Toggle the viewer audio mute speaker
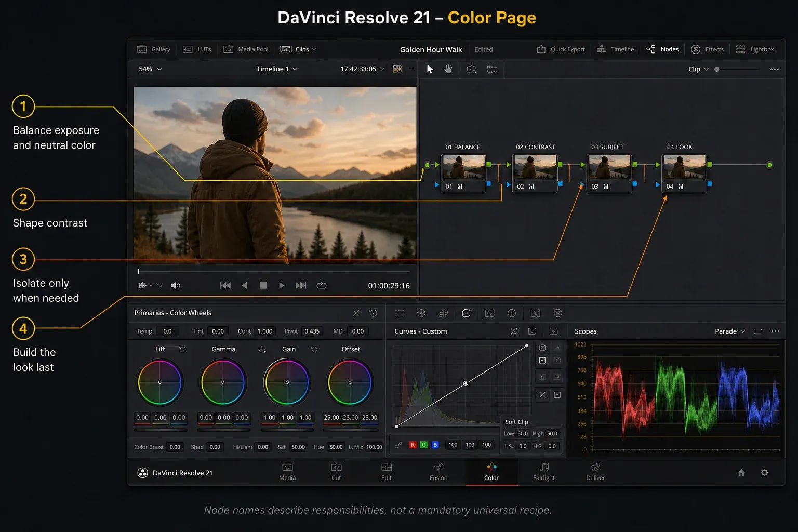 click(176, 286)
